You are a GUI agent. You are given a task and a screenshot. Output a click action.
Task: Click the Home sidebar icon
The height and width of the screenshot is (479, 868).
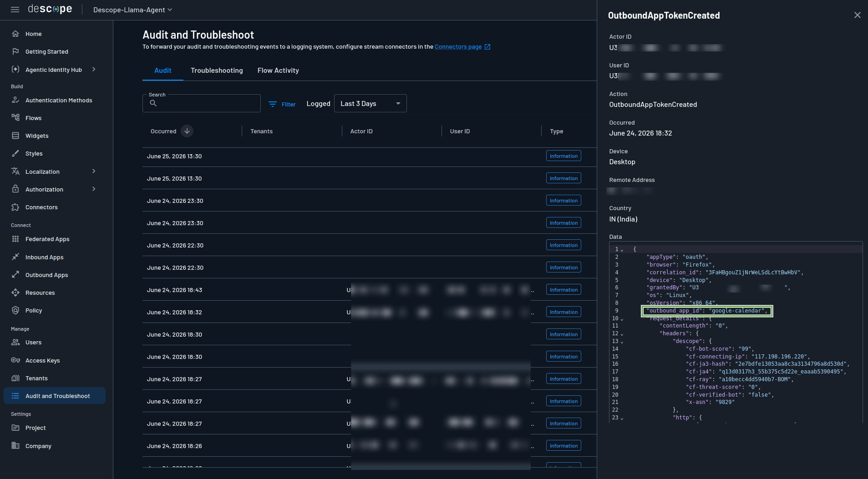15,34
